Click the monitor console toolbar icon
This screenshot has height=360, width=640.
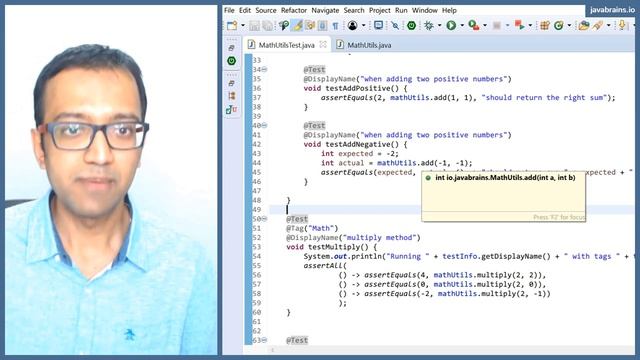click(x=378, y=26)
